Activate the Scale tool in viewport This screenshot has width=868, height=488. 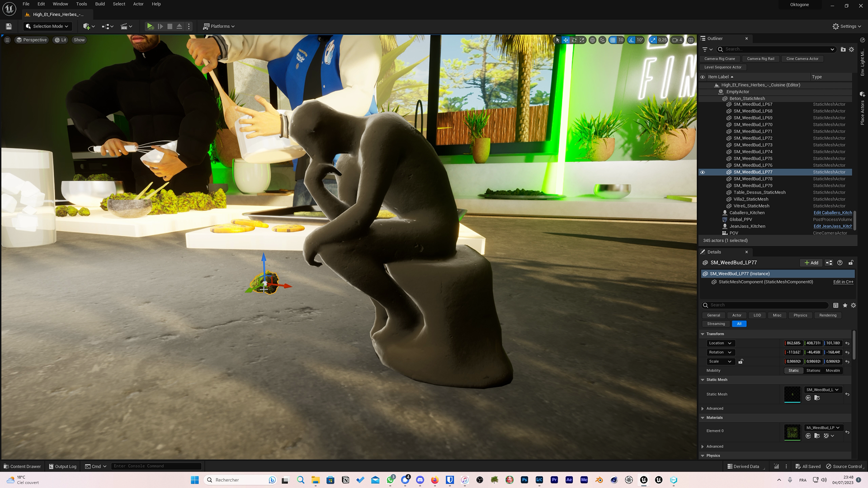pyautogui.click(x=582, y=40)
